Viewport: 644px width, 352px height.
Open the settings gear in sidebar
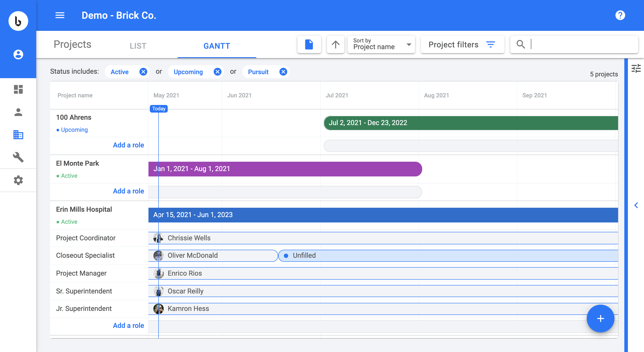[x=18, y=180]
